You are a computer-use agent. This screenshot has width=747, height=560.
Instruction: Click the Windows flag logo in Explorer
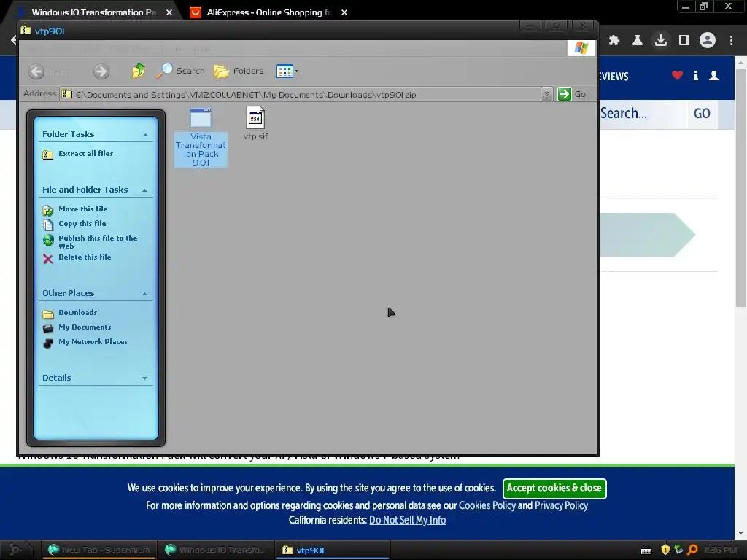click(581, 47)
